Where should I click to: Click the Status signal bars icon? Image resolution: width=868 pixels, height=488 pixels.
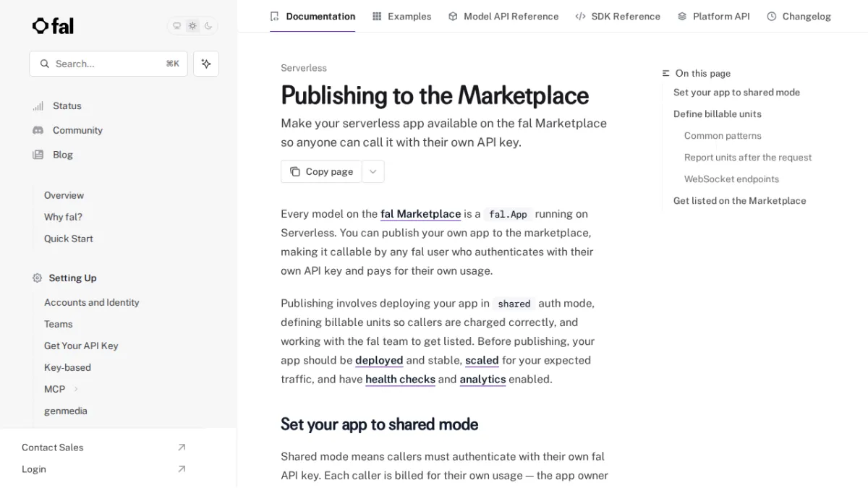point(38,106)
